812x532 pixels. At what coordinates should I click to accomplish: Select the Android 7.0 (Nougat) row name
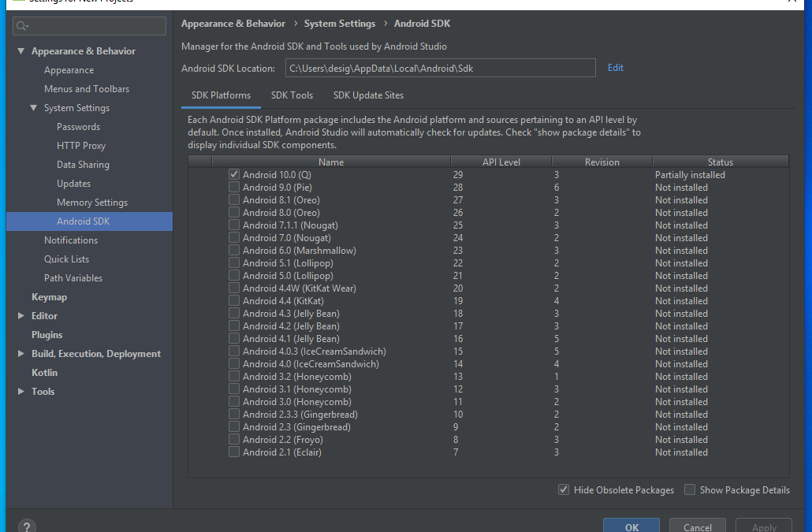[x=286, y=238]
